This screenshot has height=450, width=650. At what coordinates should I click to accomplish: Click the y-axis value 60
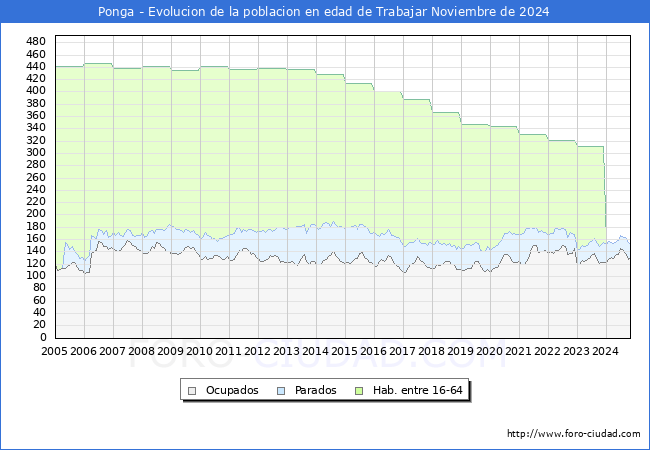pos(39,300)
